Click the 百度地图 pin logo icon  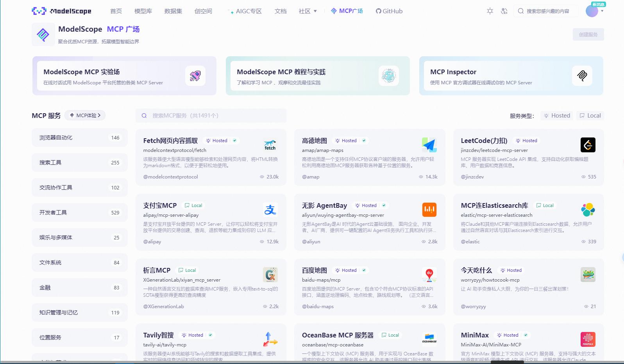pyautogui.click(x=429, y=275)
